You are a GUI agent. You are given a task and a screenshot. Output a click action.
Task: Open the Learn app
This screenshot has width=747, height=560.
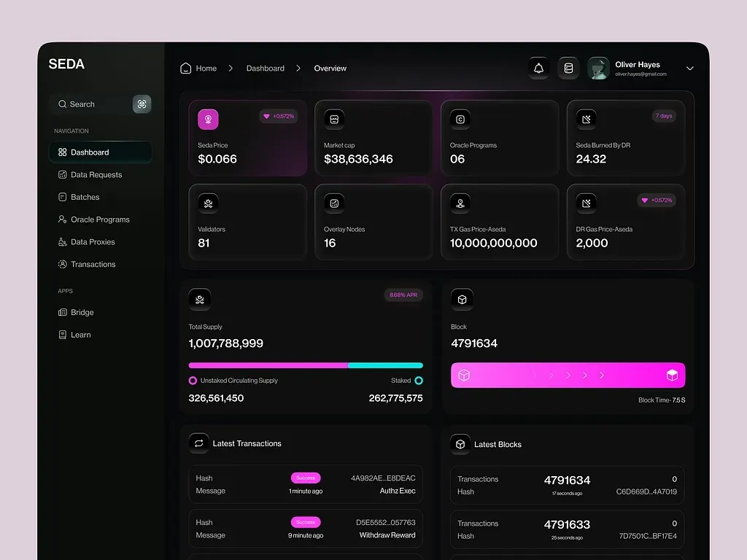75,334
